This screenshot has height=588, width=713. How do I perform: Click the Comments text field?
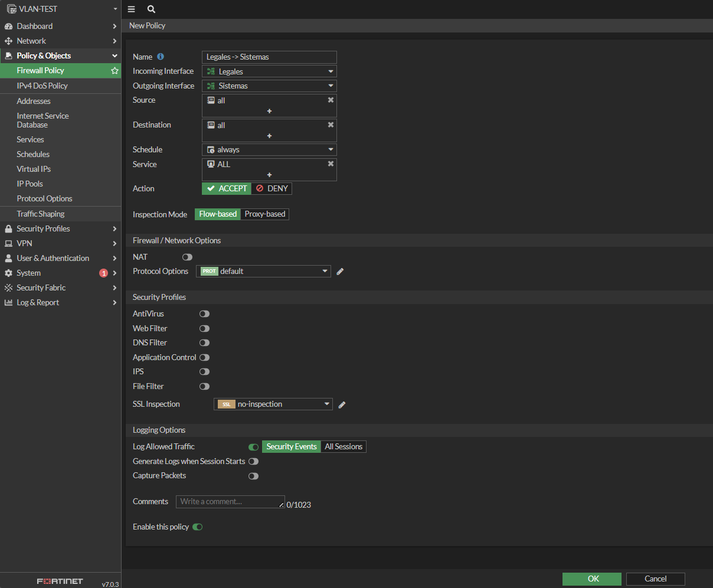tap(230, 502)
